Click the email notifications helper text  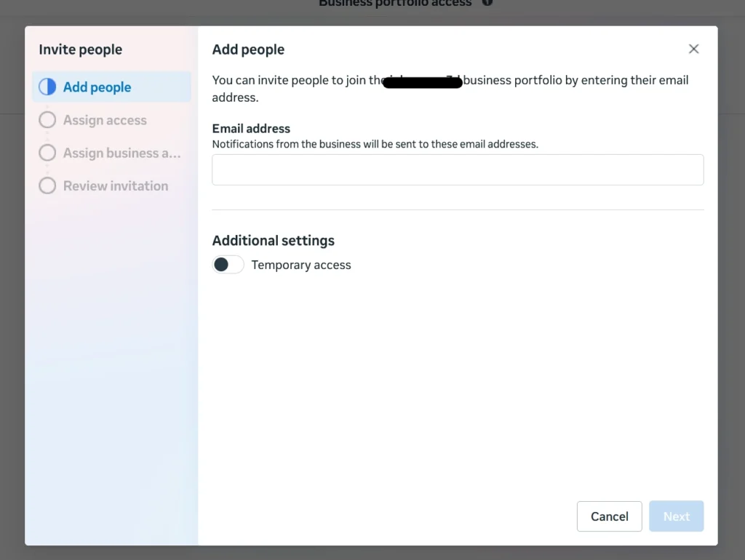coord(375,144)
